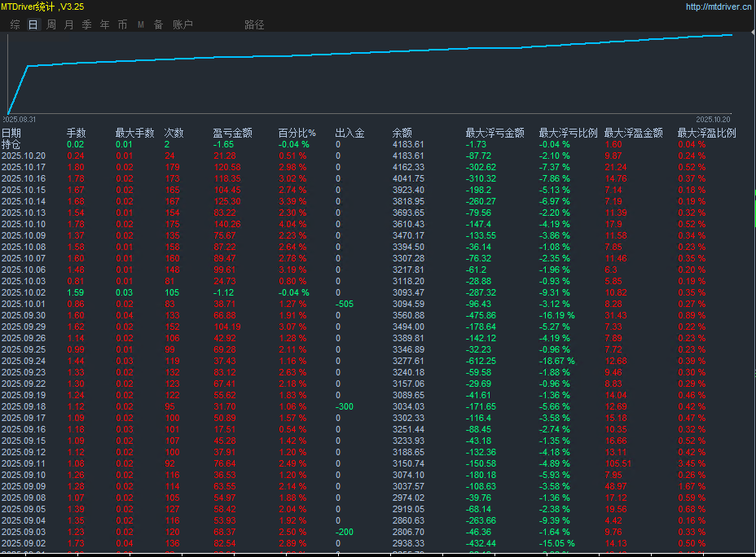Viewport: 756px width, 557px height.
Task: Click the 最大浮盈比例 column header
Action: [707, 133]
